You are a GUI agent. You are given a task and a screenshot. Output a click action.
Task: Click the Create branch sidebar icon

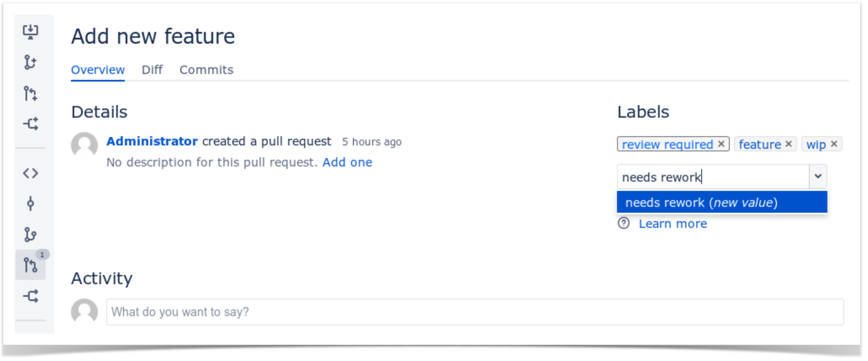pos(30,62)
